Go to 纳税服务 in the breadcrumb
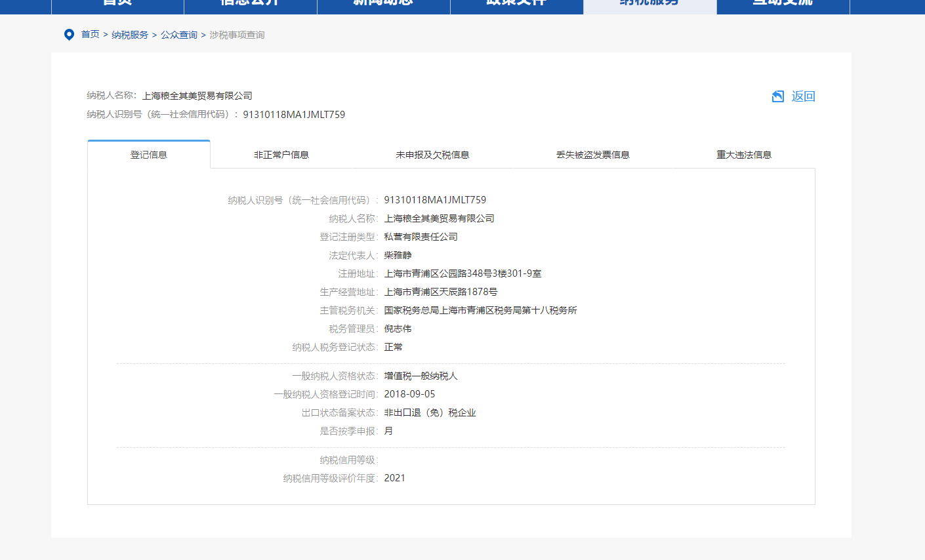Screen dimensions: 925x560 tap(130, 35)
